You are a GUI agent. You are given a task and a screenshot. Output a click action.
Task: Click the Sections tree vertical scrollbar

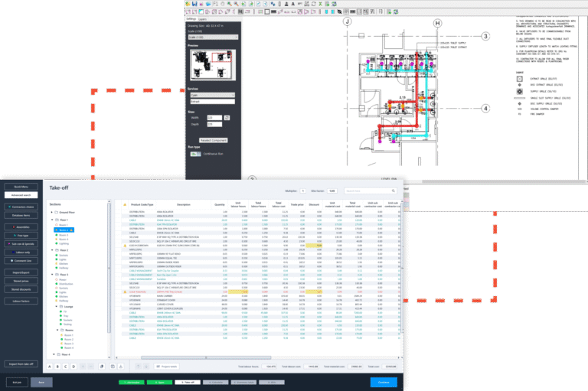(109, 269)
